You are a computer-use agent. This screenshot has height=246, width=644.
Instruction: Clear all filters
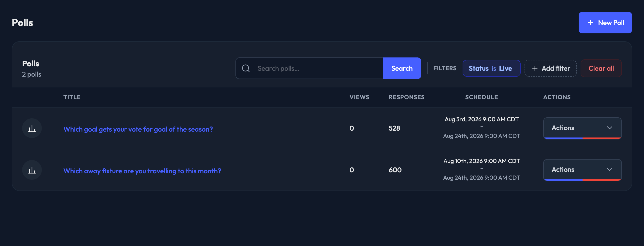601,68
